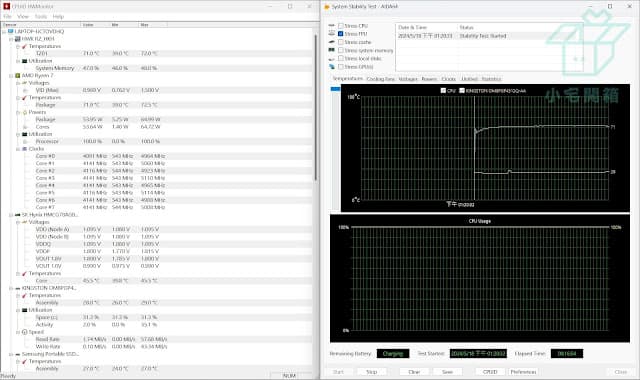Open the View menu in HWMonitor
Screen dimensions: 640x380
click(23, 16)
